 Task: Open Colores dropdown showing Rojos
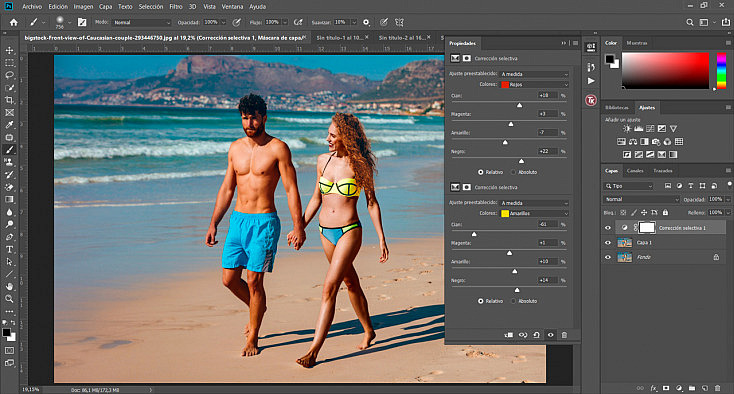tap(535, 85)
